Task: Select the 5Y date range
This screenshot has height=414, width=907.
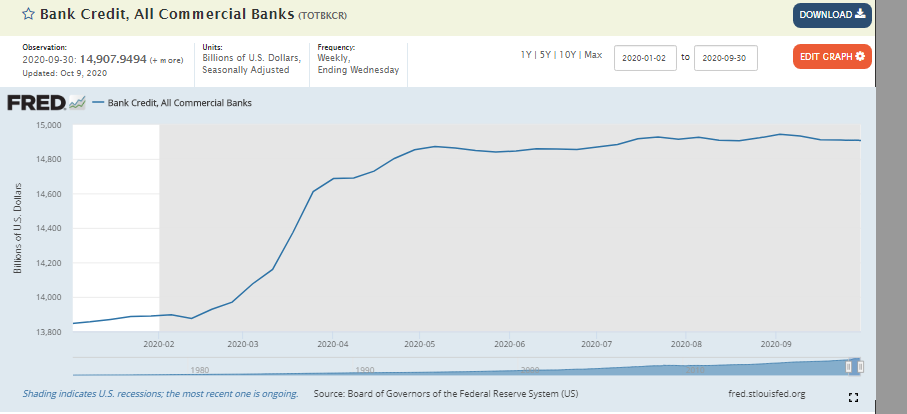Action: [x=545, y=55]
